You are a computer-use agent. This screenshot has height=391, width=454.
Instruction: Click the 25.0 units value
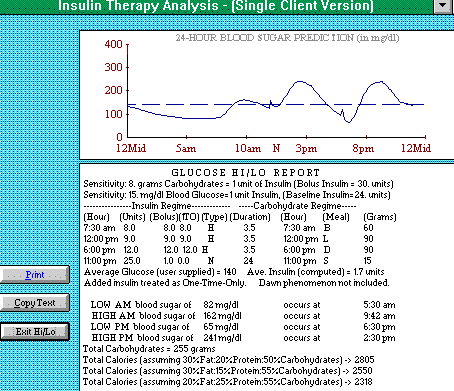tap(132, 261)
